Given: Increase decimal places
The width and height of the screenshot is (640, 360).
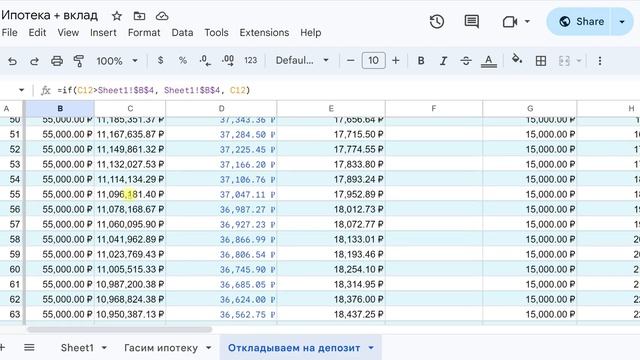Looking at the screenshot, I should (228, 61).
